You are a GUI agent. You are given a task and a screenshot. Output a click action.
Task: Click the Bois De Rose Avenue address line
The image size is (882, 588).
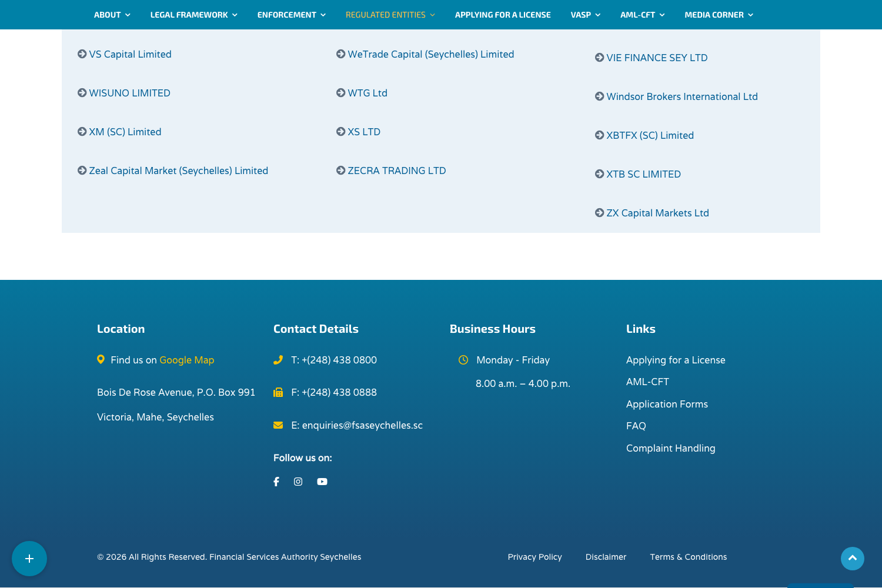(176, 392)
